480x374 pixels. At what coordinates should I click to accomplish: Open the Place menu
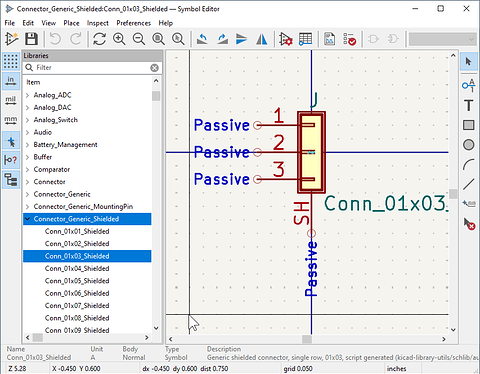tap(71, 23)
